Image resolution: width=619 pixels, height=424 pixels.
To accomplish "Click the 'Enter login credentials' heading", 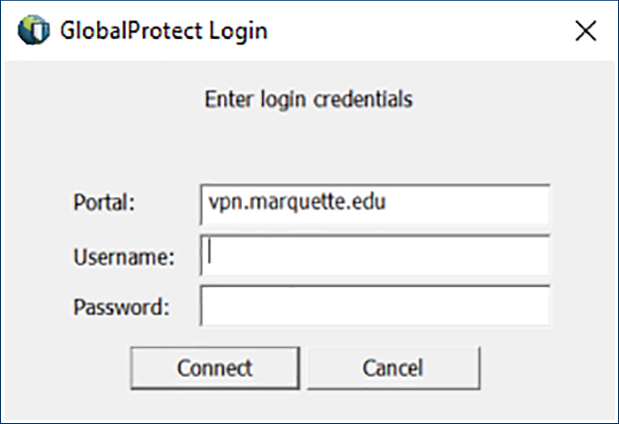I will (x=308, y=99).
